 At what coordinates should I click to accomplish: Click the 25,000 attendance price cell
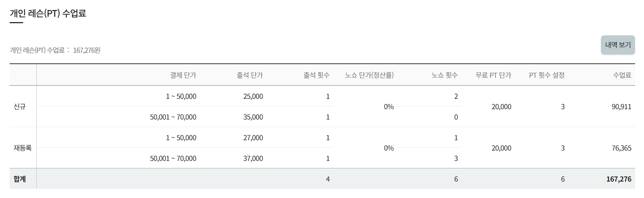point(253,96)
